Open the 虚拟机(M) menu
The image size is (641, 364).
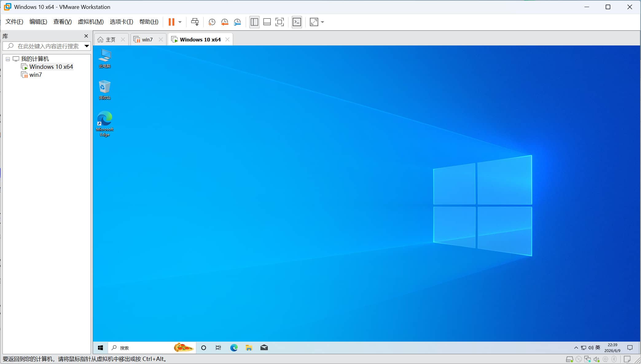click(91, 22)
